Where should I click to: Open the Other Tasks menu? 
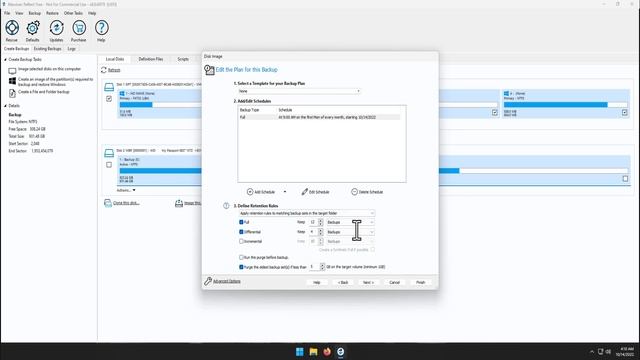coord(73,13)
